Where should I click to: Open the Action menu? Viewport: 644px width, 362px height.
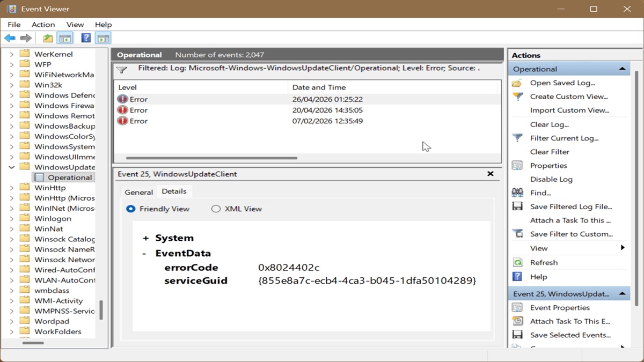(43, 25)
